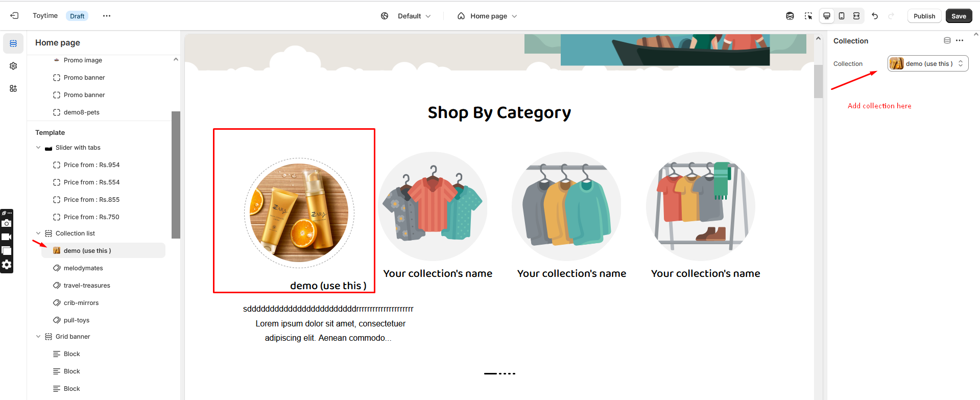Open the Sections panel icon

coord(13,43)
